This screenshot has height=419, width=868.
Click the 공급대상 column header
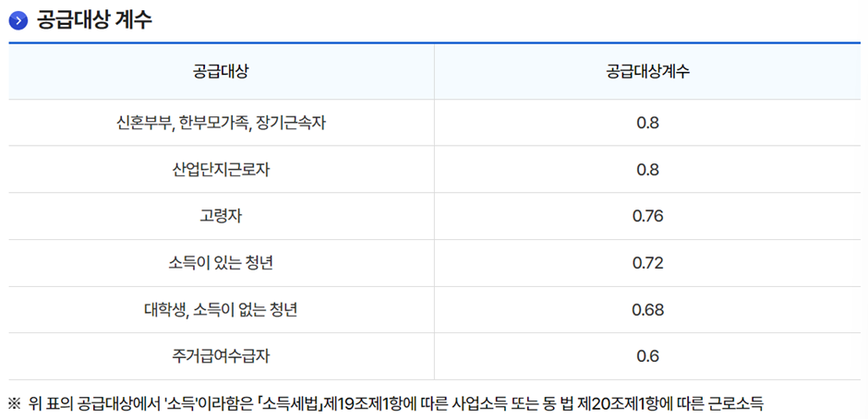pos(221,72)
